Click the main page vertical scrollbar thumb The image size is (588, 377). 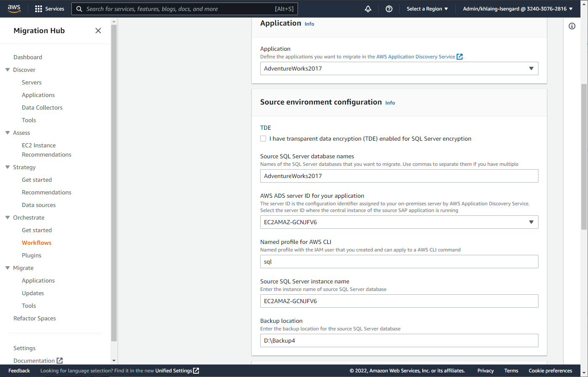[584, 157]
